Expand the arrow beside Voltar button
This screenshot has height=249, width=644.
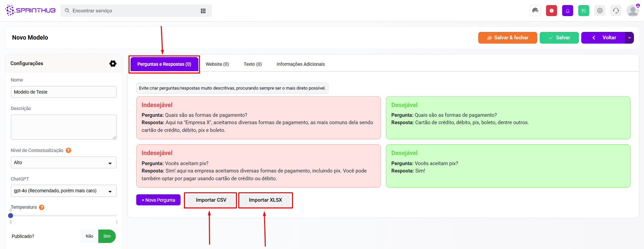pos(629,38)
